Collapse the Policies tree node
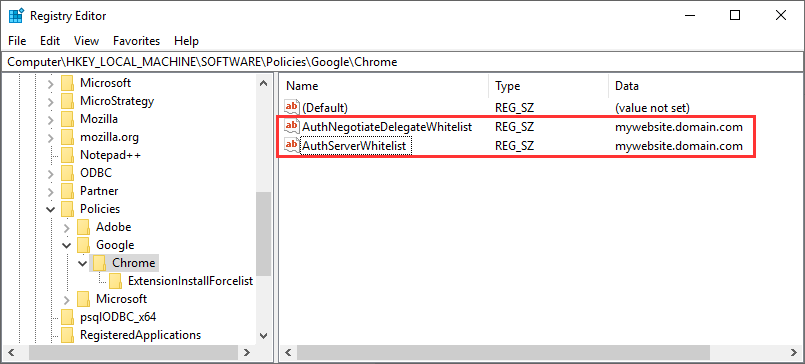 pos(50,209)
